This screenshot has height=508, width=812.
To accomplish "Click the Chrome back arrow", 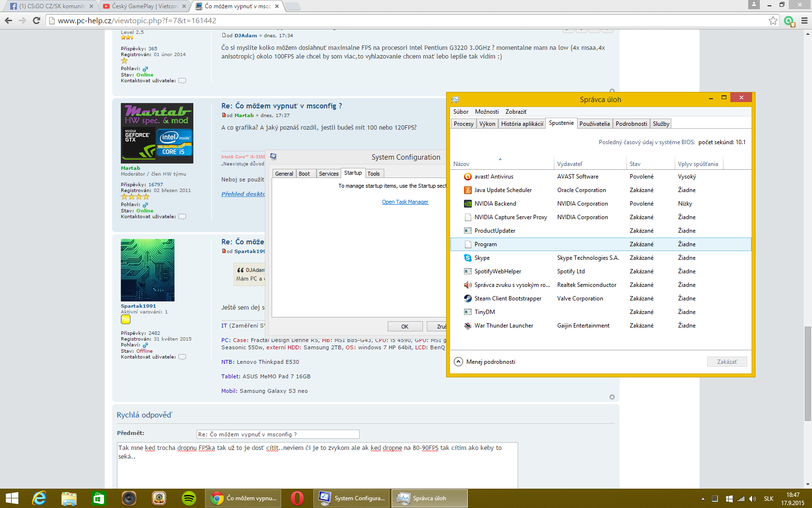I will tap(8, 20).
